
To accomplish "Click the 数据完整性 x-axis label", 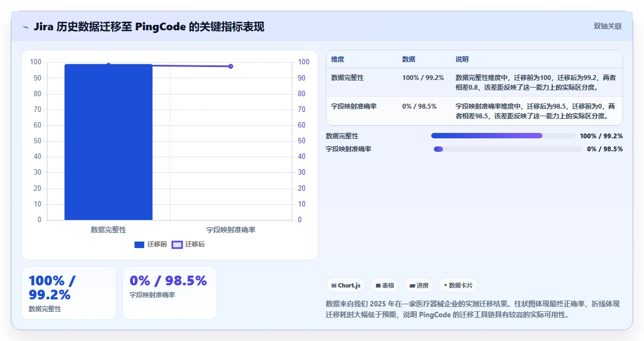I will [109, 230].
